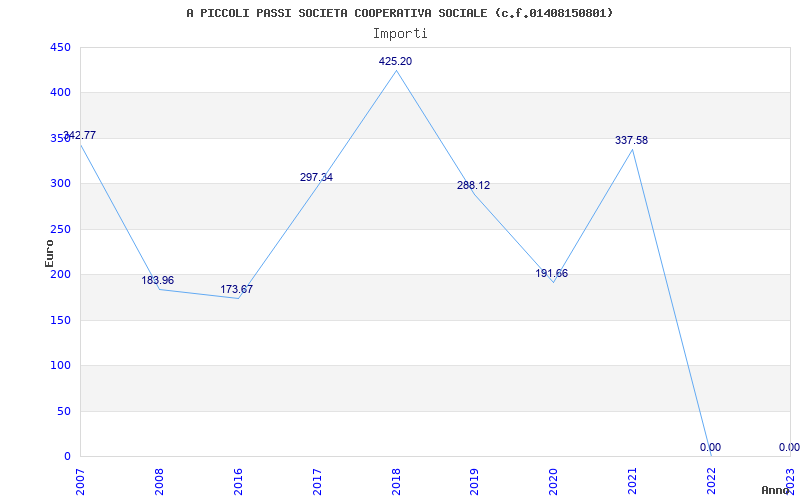This screenshot has width=800, height=500.
Task: Click the 288.12 data label
Action: point(473,185)
